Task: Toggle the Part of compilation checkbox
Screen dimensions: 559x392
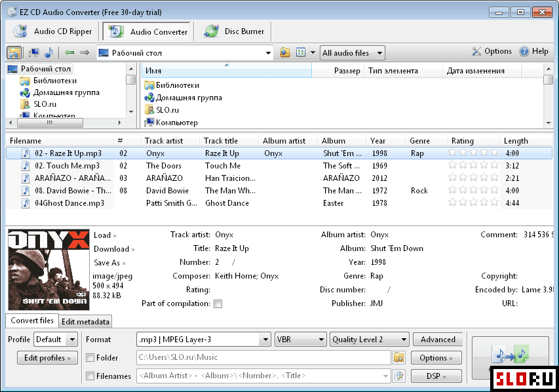Action: coord(218,304)
